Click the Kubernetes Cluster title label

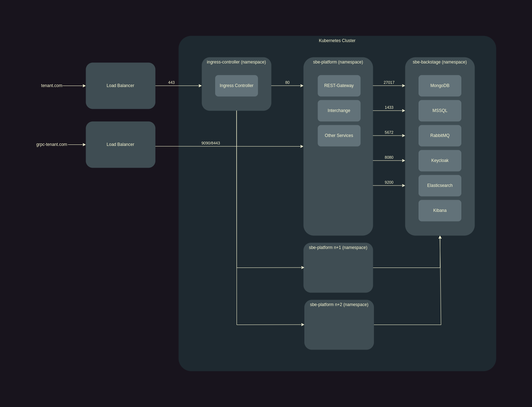(337, 41)
